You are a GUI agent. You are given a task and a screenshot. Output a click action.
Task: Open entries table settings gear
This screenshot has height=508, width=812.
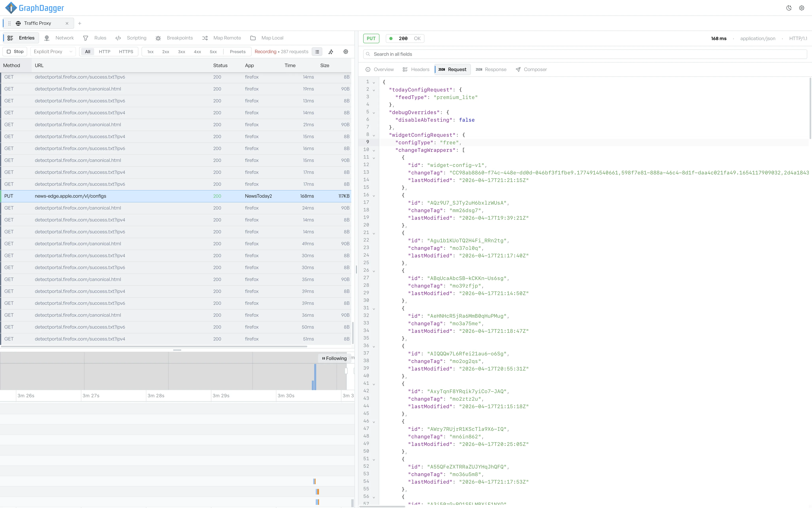[x=346, y=52]
